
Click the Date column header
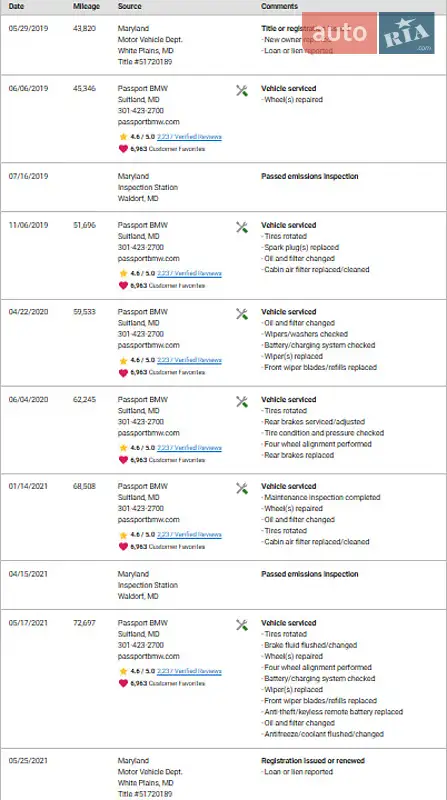click(x=16, y=6)
